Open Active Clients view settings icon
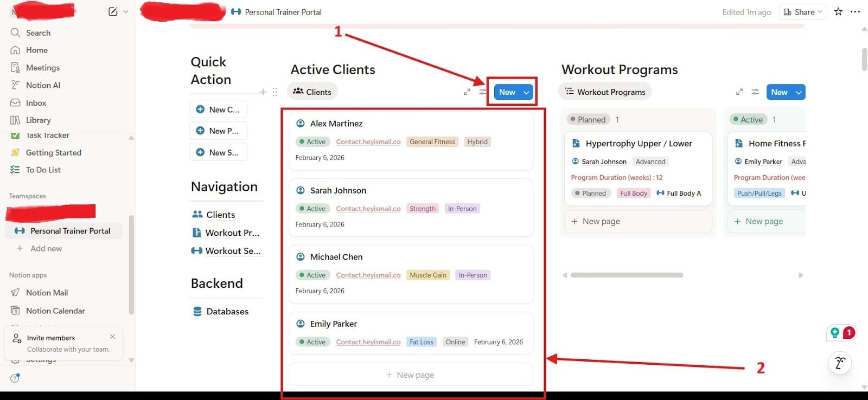The width and height of the screenshot is (868, 400). point(482,92)
